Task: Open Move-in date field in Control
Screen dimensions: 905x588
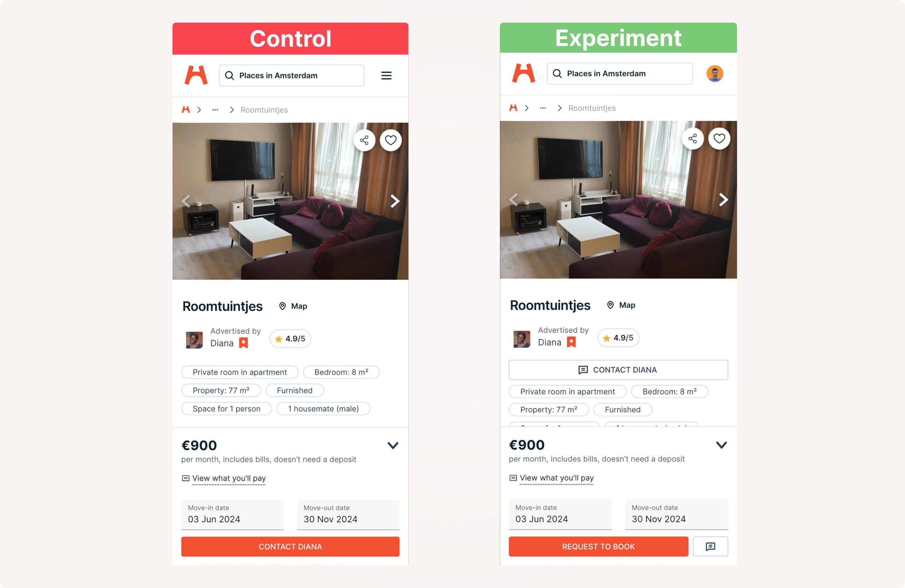Action: 232,514
